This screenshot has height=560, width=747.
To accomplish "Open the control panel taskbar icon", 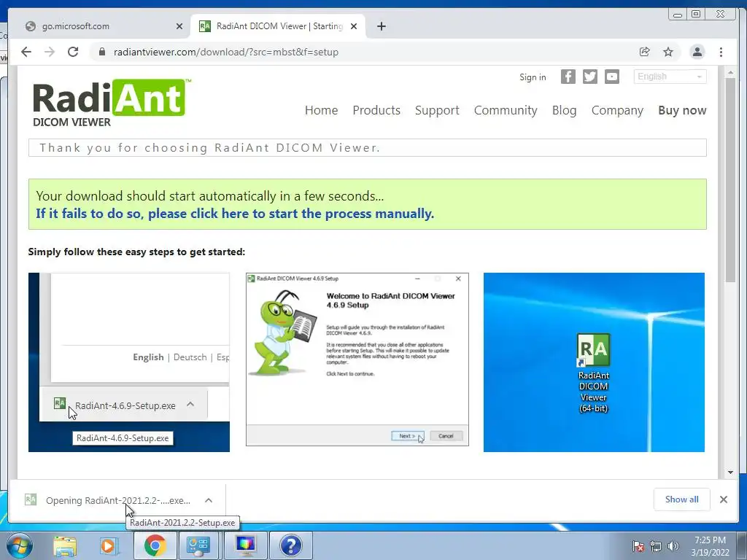I will pos(198,545).
